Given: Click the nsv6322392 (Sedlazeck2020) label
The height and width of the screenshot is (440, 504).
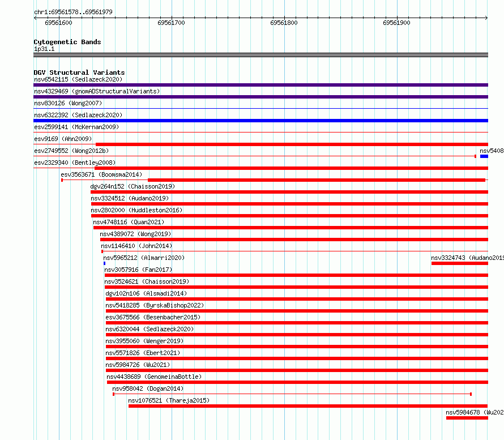Looking at the screenshot, I should (78, 115).
